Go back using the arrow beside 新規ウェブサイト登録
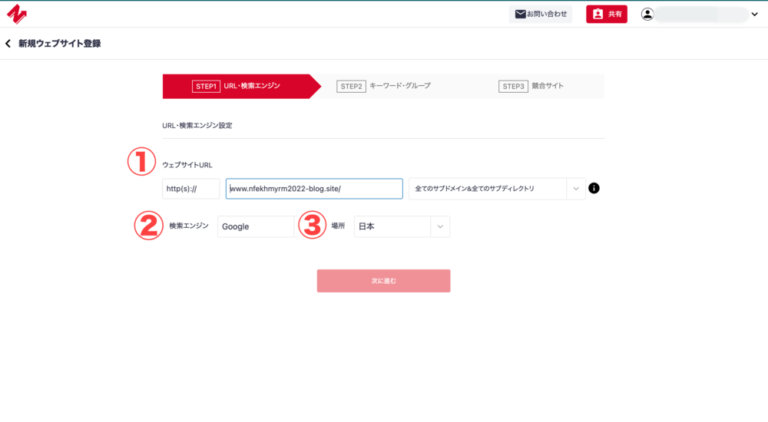Screen dimensions: 768x422 [9, 44]
